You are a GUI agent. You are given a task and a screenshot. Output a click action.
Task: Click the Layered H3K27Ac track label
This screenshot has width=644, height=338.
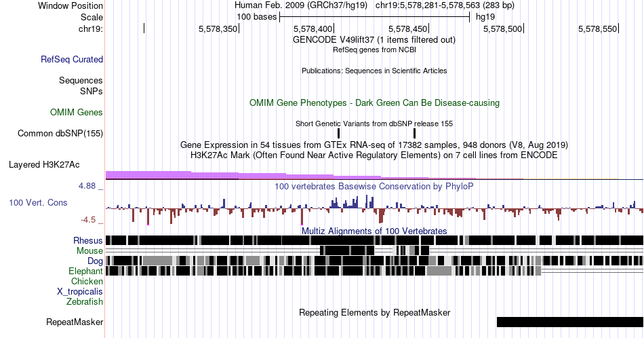[x=44, y=164]
